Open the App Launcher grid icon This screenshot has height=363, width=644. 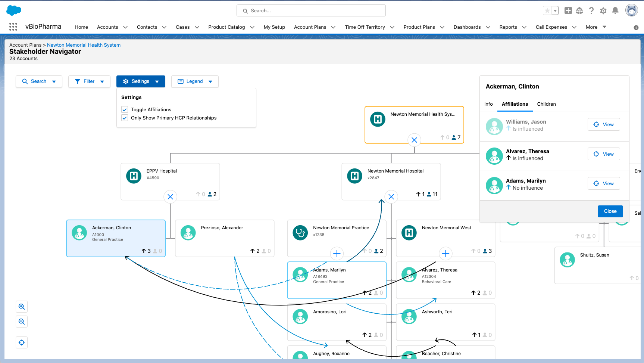(13, 27)
